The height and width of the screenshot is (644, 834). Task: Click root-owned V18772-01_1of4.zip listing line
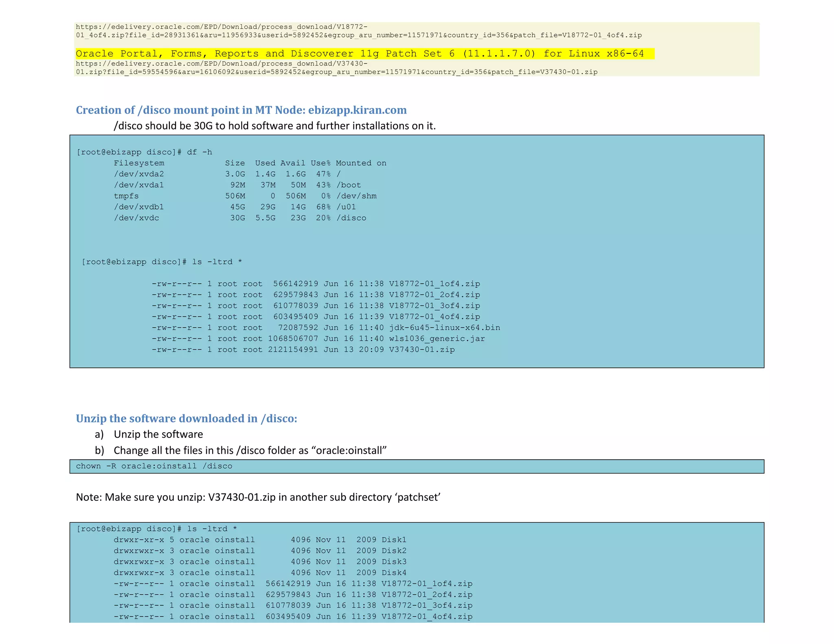316,284
